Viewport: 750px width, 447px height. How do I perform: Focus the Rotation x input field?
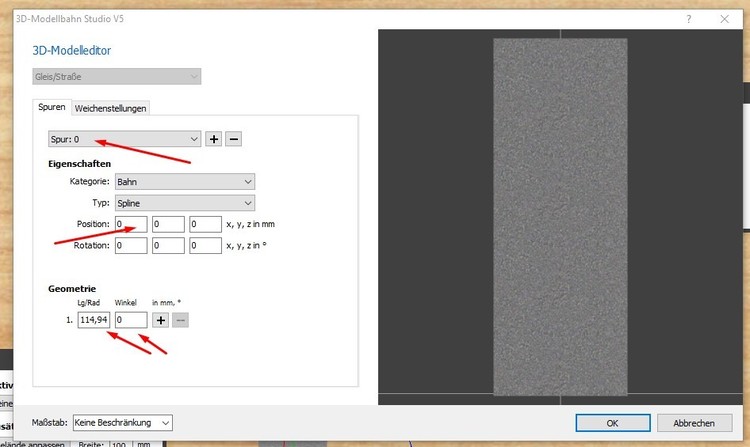point(131,245)
